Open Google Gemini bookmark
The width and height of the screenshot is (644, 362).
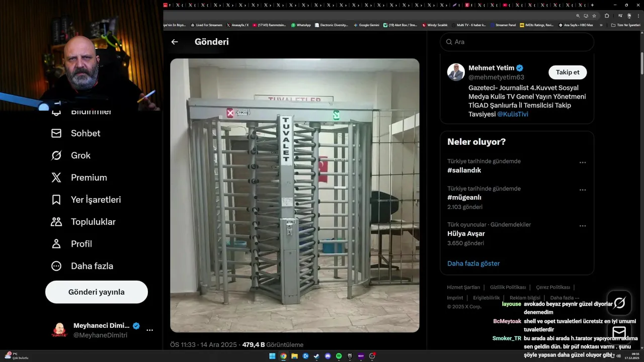366,25
